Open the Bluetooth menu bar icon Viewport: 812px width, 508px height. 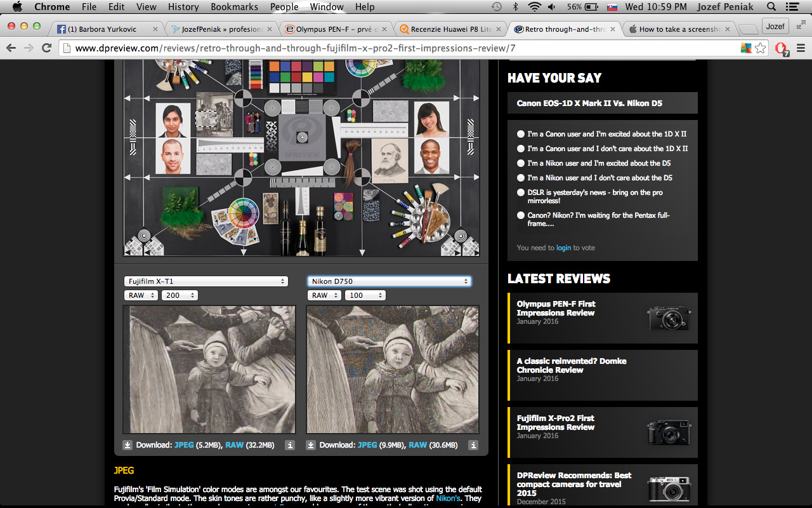515,7
